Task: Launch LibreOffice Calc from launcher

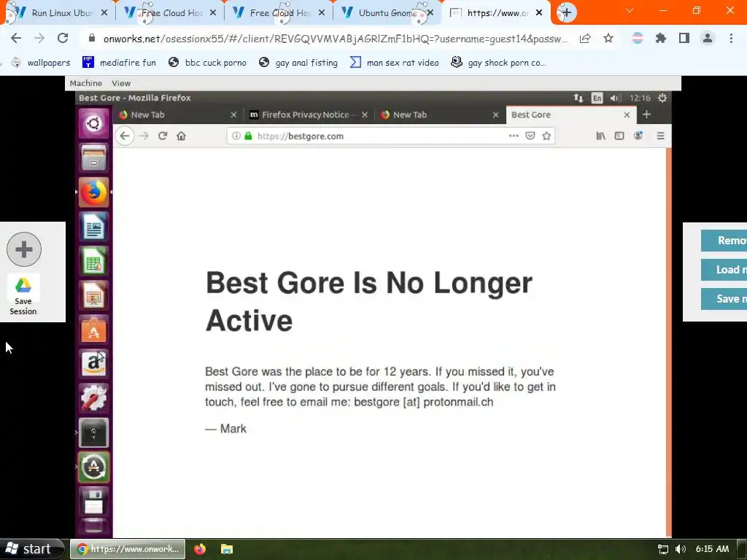Action: (93, 260)
